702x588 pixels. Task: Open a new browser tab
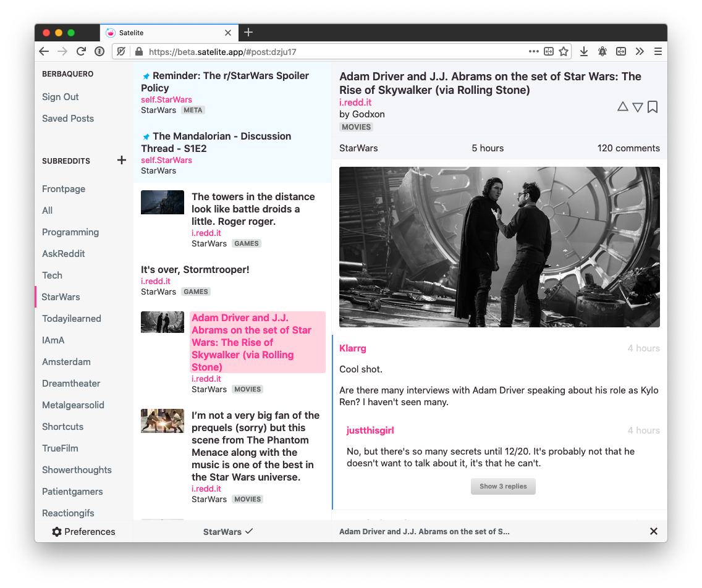[248, 32]
